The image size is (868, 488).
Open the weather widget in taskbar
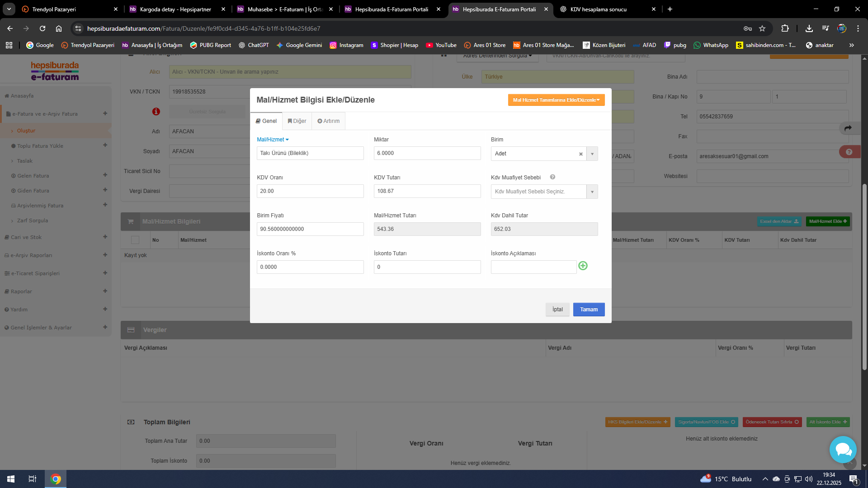(x=726, y=479)
